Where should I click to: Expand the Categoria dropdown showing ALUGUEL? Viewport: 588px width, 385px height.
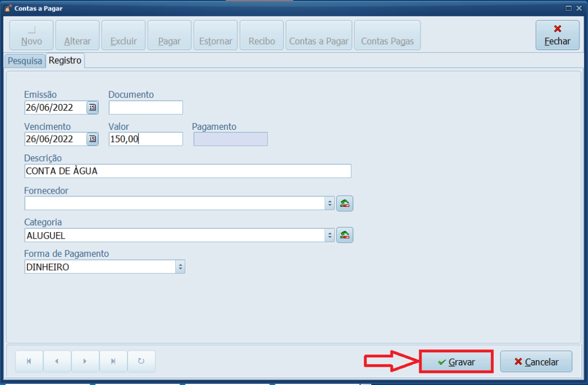(x=330, y=235)
